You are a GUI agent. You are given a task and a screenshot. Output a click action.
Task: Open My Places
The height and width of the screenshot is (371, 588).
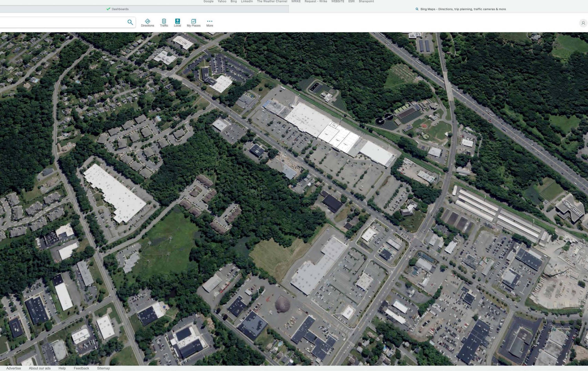pyautogui.click(x=193, y=23)
